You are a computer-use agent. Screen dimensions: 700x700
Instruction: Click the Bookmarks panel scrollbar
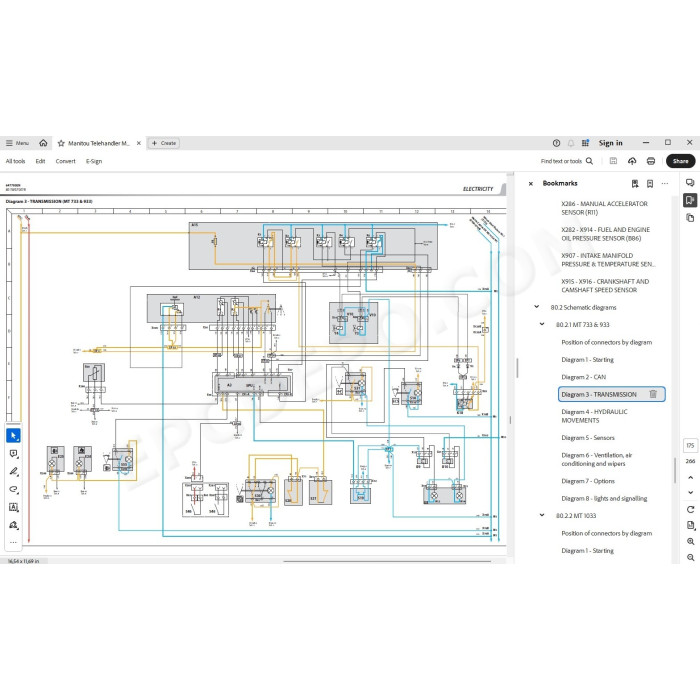[x=674, y=471]
